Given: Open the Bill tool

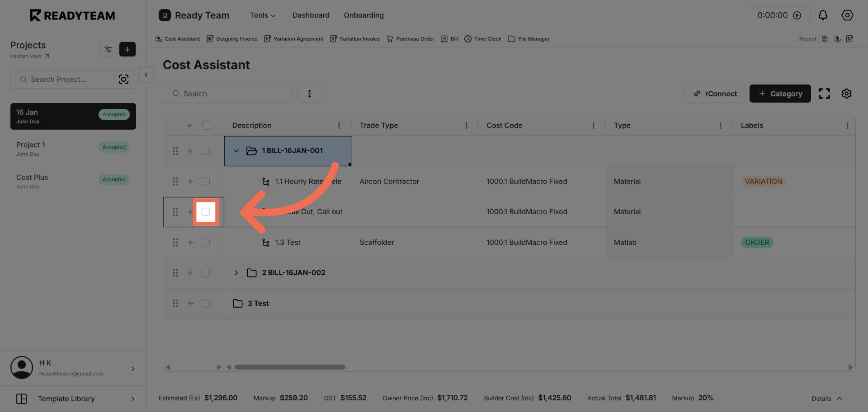Looking at the screenshot, I should [449, 39].
